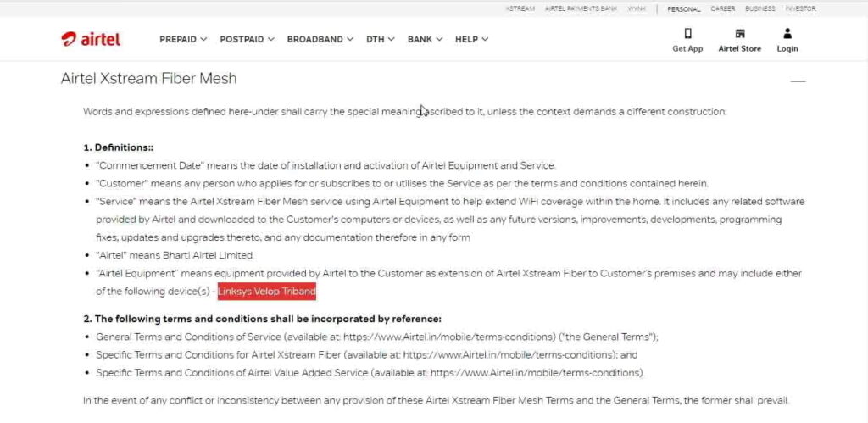Click the 'Airtel means Bharti Airtel Limited' line
868x423 pixels.
coord(175,255)
